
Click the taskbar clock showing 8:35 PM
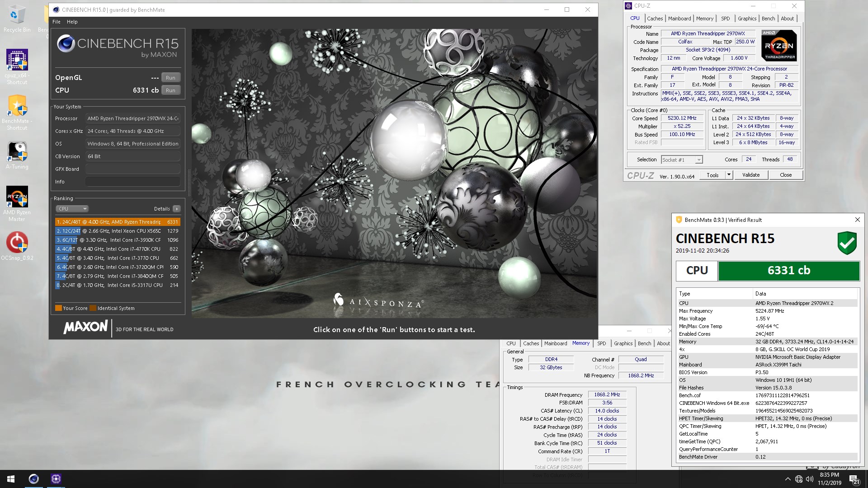tap(829, 479)
